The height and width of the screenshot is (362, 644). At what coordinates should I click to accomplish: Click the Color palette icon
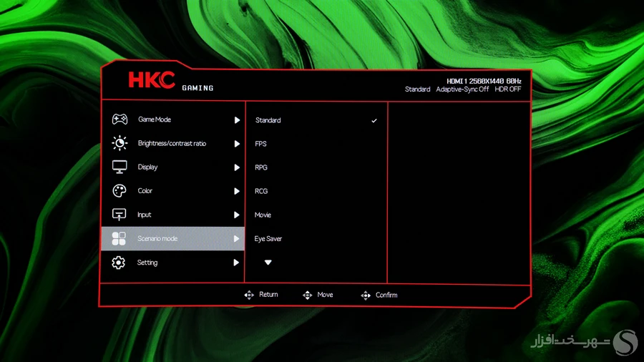tap(119, 191)
